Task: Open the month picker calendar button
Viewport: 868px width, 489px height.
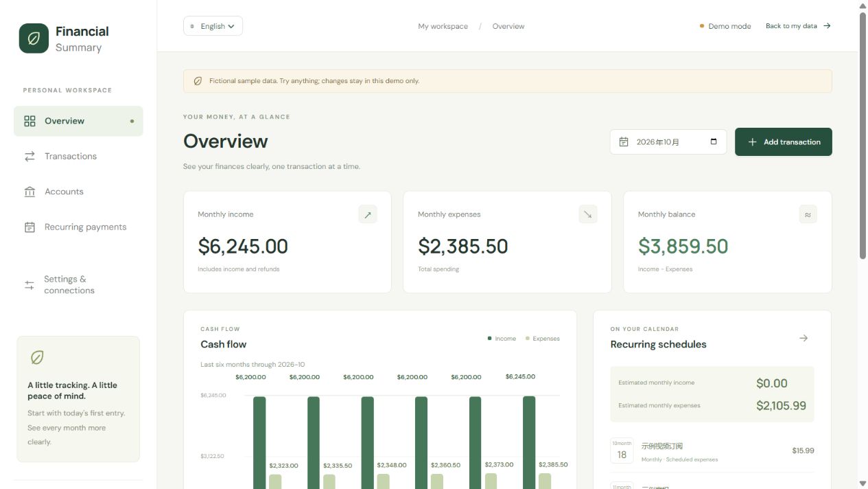Action: [x=714, y=141]
